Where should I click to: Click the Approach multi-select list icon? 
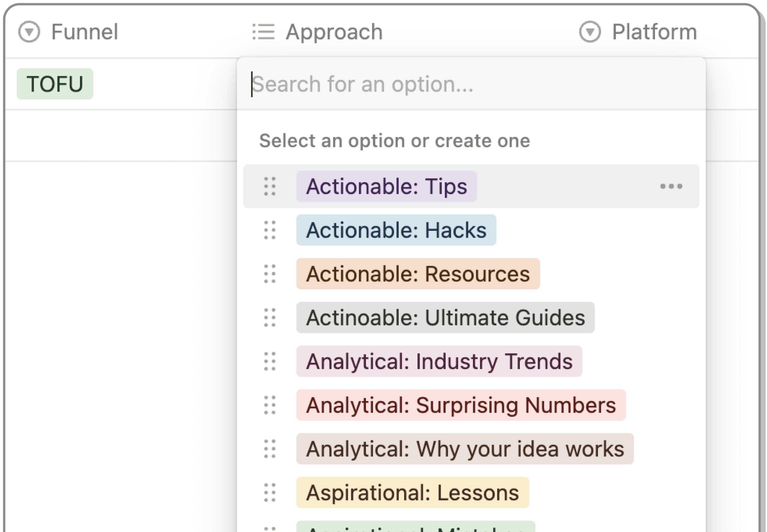coord(263,32)
